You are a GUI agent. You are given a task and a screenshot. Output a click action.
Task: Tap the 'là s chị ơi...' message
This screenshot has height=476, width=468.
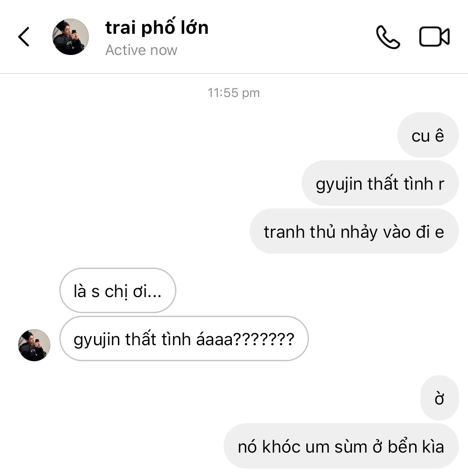tap(118, 291)
